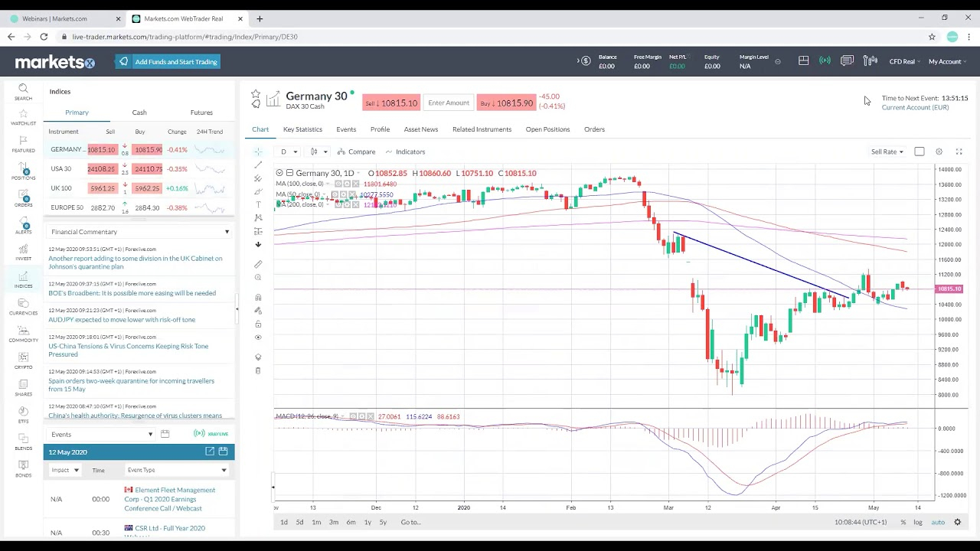The height and width of the screenshot is (551, 980).
Task: Select the trend line drawing tool
Action: pos(258,165)
